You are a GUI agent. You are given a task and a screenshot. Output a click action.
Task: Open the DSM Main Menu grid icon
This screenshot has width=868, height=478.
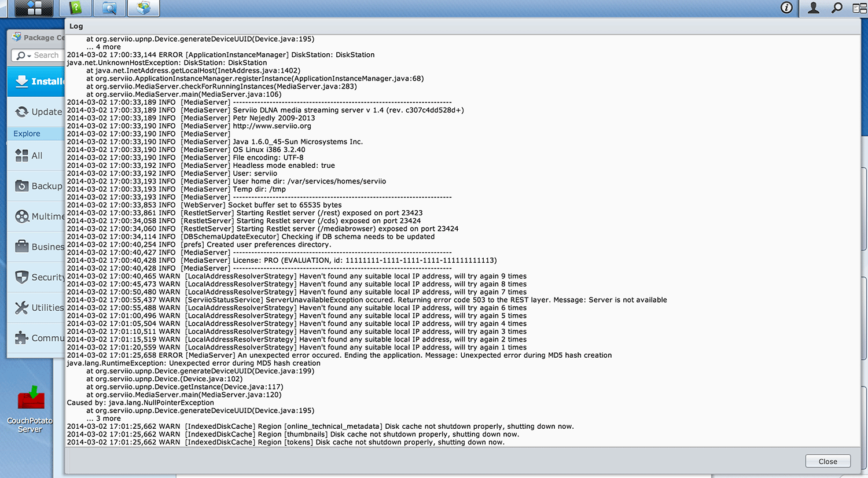(34, 8)
